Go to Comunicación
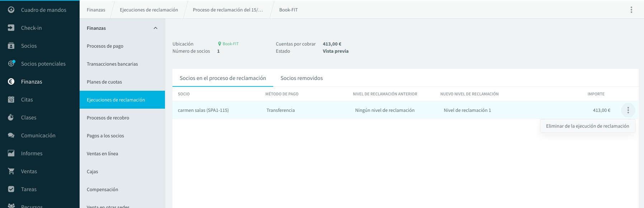The width and height of the screenshot is (644, 208). tap(38, 135)
